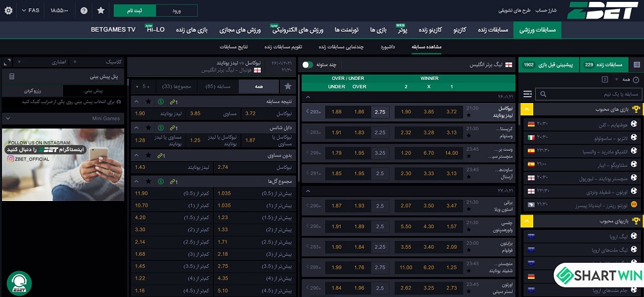Screen dimensions: 644x297
Task: Select the 3.72 Newcastle winner odds
Action: (x=451, y=111)
